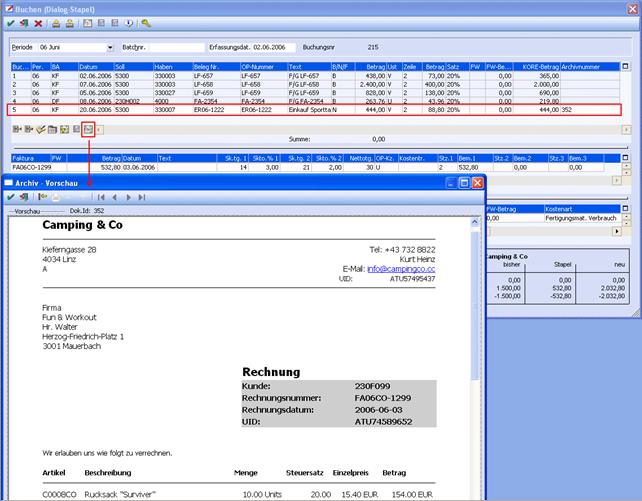Click the folder icon below booking table
The image size is (642, 501).
[x=51, y=129]
